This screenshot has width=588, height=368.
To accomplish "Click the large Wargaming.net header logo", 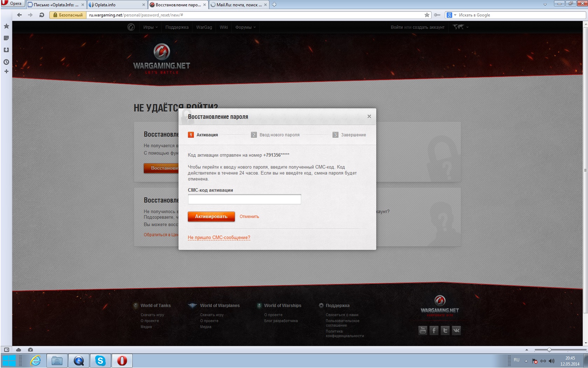I will click(x=162, y=59).
